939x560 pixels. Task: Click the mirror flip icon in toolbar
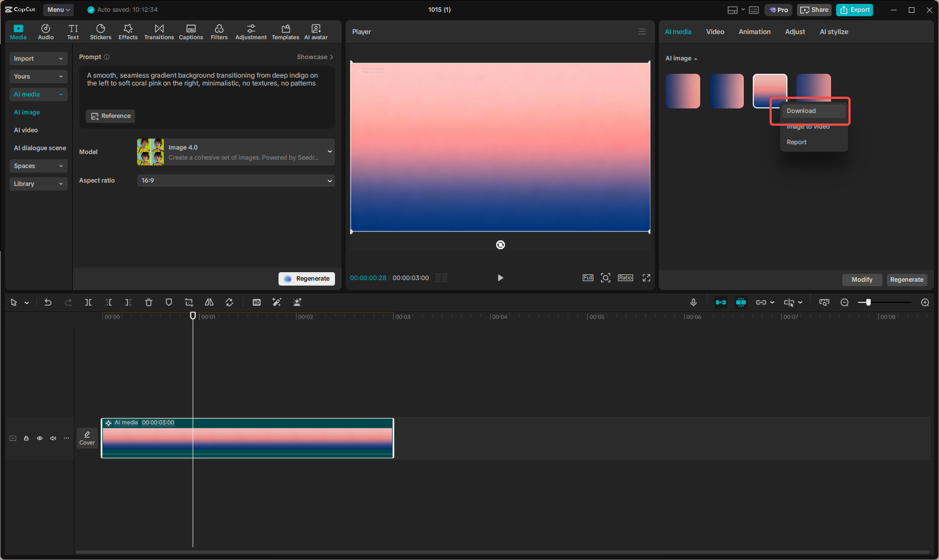click(209, 302)
